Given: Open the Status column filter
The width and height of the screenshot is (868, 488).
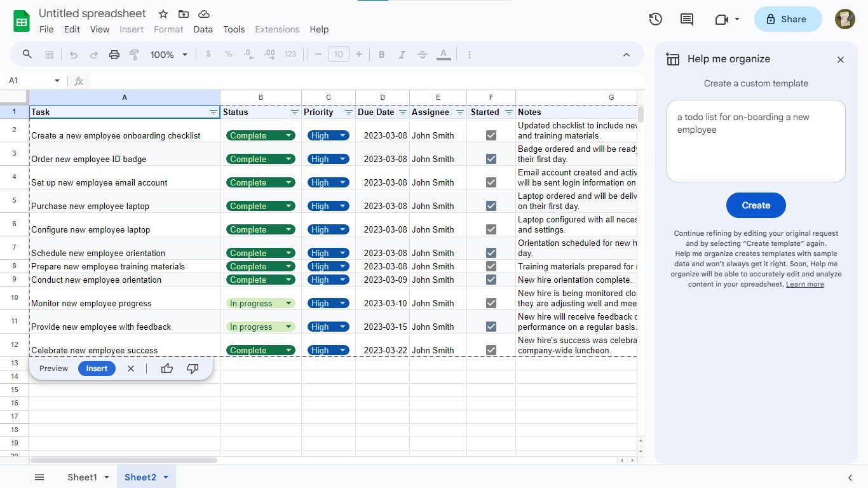Looking at the screenshot, I should (x=295, y=112).
